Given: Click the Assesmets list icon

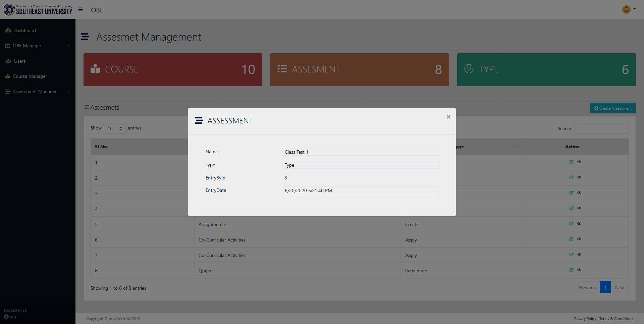Looking at the screenshot, I should [x=87, y=107].
